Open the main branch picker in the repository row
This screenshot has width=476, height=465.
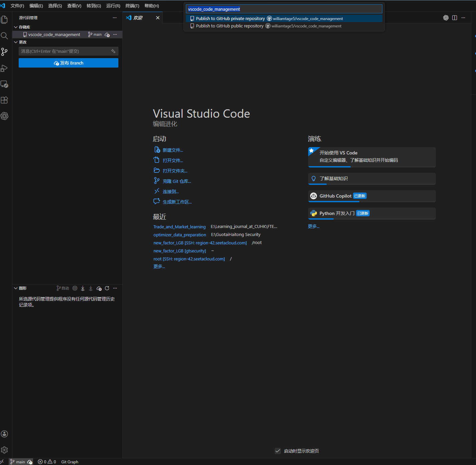[x=95, y=34]
